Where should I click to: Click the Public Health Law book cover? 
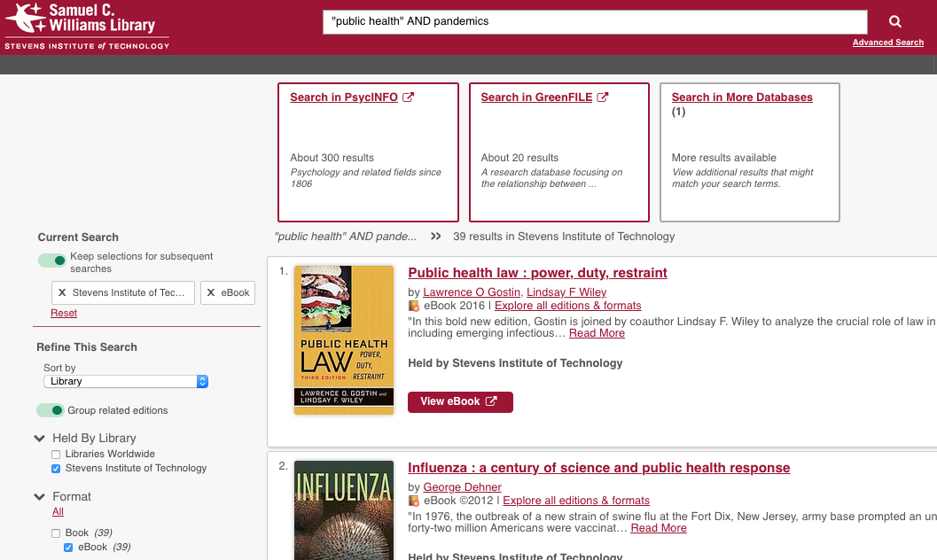click(x=344, y=340)
